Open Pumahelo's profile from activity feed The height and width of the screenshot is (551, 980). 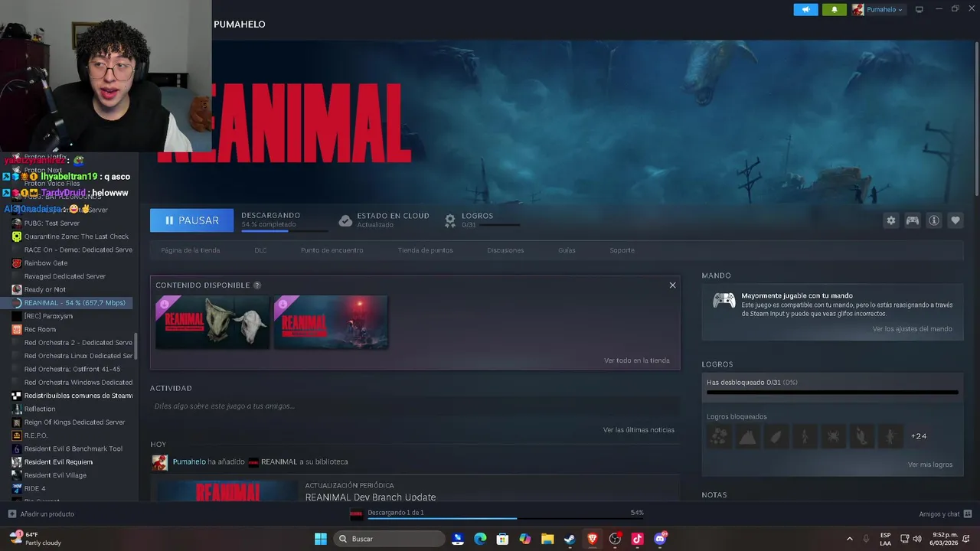point(189,462)
